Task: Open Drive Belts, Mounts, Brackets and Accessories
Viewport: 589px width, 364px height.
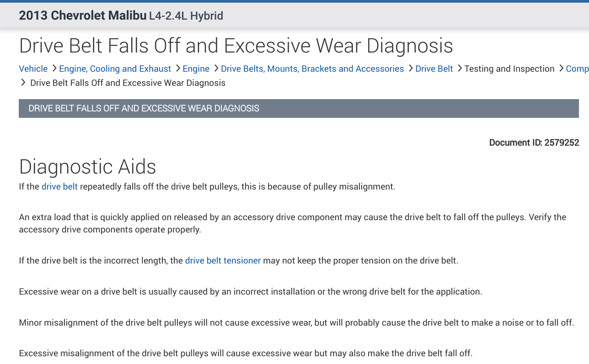Action: tap(312, 69)
